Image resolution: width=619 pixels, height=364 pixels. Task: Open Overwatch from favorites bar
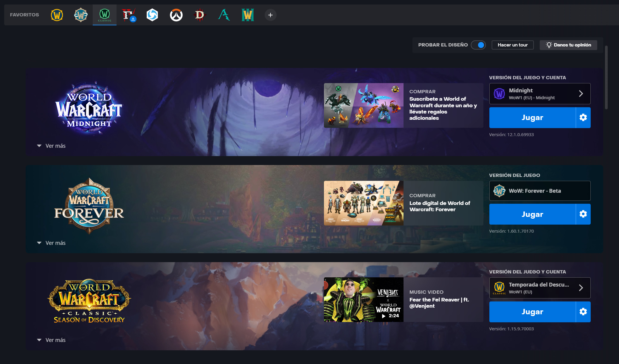[x=176, y=15]
